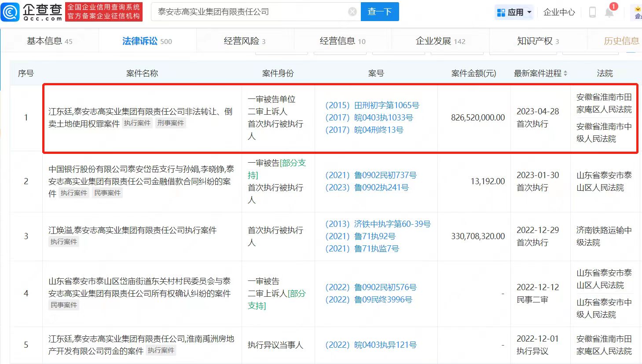This screenshot has height=364, width=642.
Task: Click the 民事案件 tag in row 2
Action: pyautogui.click(x=107, y=193)
